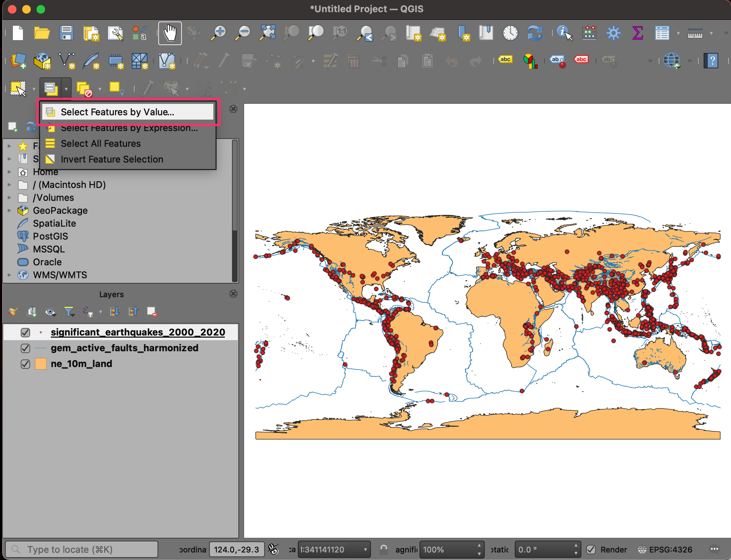
Task: Click Remove Layer icon in Layers toolbar
Action: pos(151,312)
